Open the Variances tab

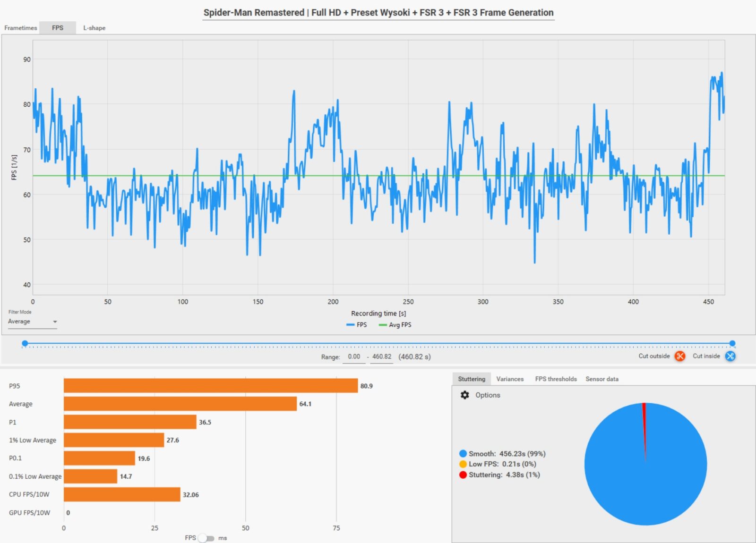click(509, 379)
